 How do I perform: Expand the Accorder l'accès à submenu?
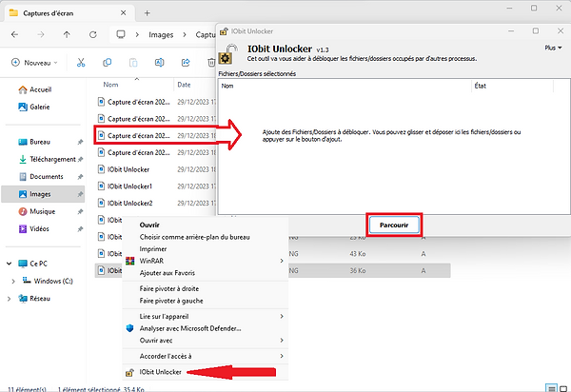[x=205, y=356]
